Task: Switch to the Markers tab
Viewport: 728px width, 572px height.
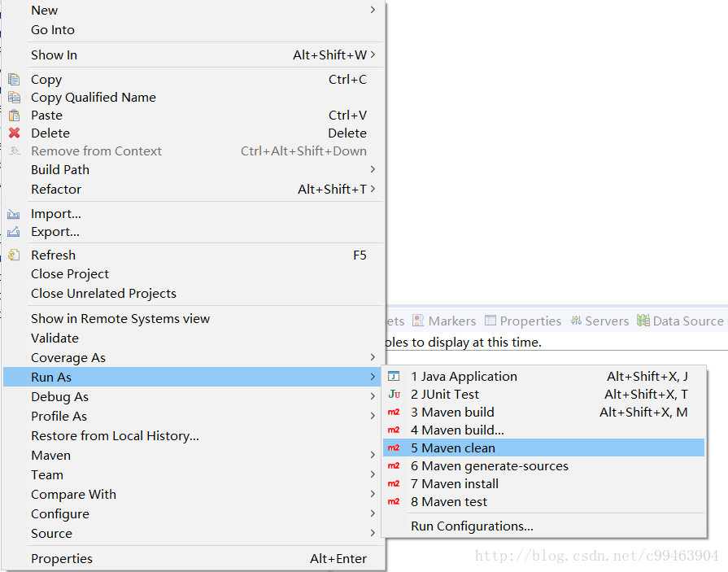Action: (444, 321)
